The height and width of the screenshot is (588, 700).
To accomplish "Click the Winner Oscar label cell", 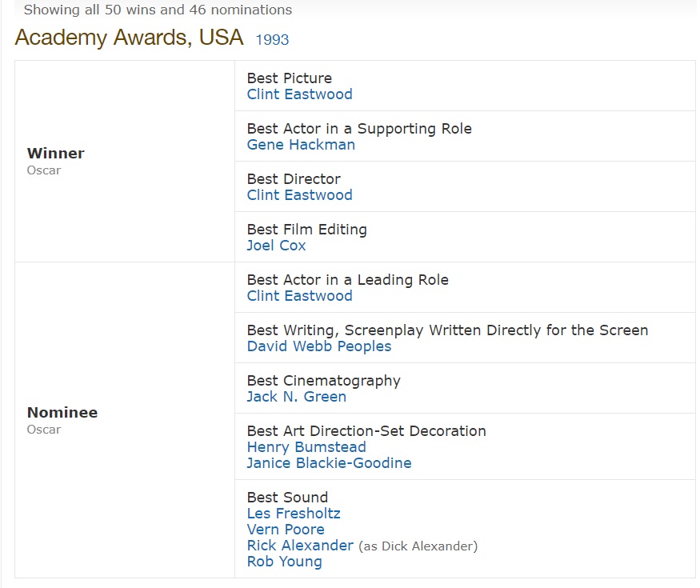I will tap(125, 161).
